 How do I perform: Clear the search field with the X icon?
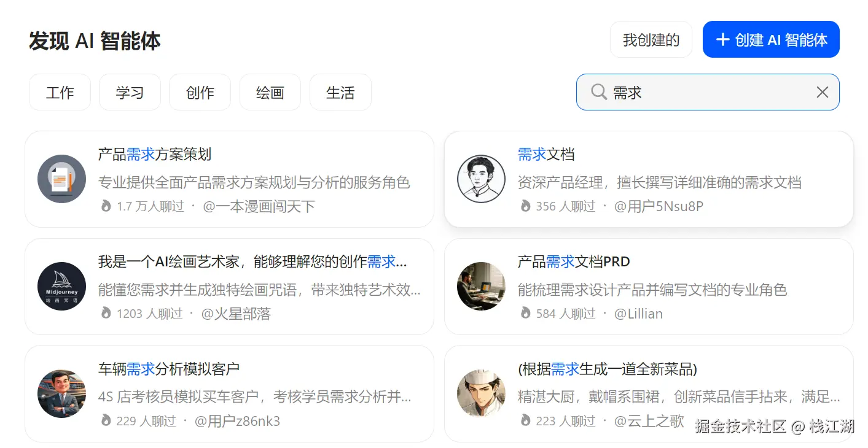(822, 92)
